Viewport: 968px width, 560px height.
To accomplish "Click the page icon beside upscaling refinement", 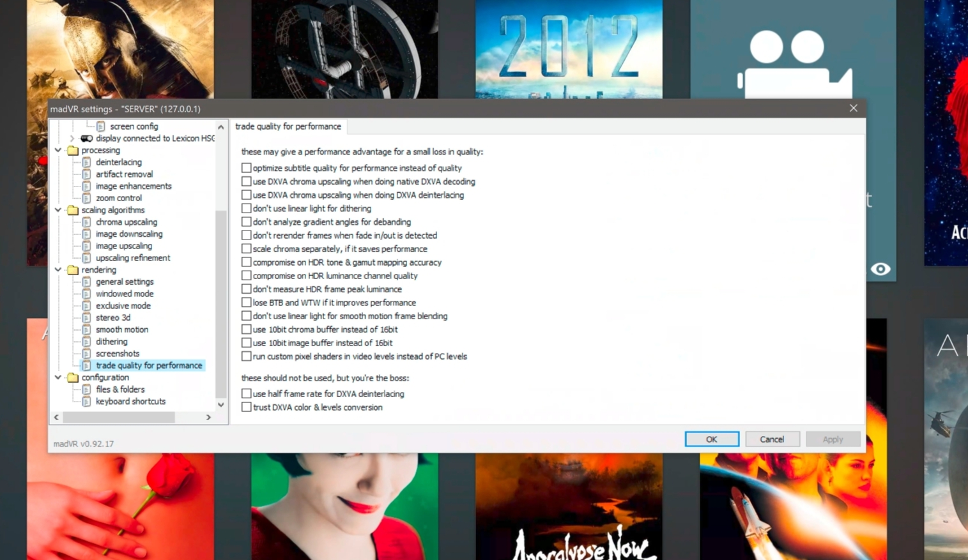I will point(87,258).
